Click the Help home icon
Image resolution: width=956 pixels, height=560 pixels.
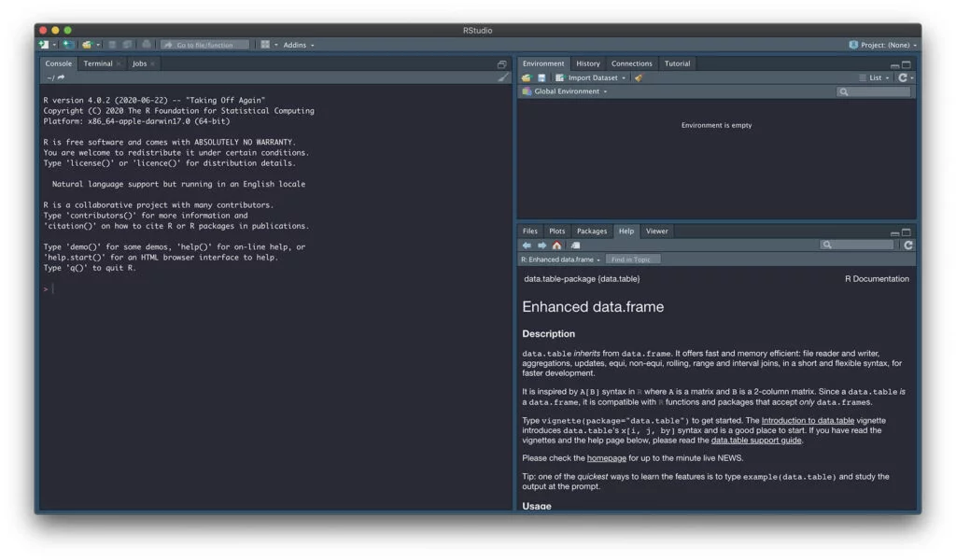tap(556, 245)
